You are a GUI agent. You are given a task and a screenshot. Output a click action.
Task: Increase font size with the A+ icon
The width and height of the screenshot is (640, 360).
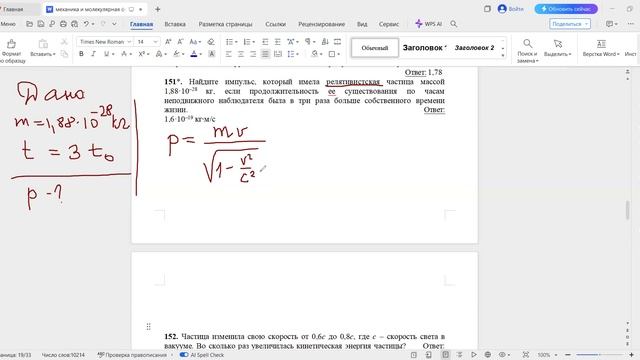pyautogui.click(x=168, y=42)
